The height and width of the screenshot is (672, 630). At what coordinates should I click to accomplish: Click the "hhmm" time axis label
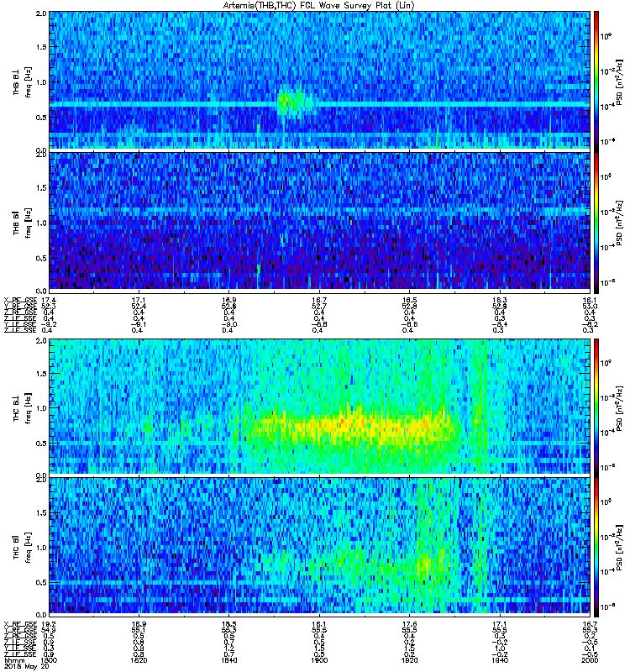tap(13, 660)
